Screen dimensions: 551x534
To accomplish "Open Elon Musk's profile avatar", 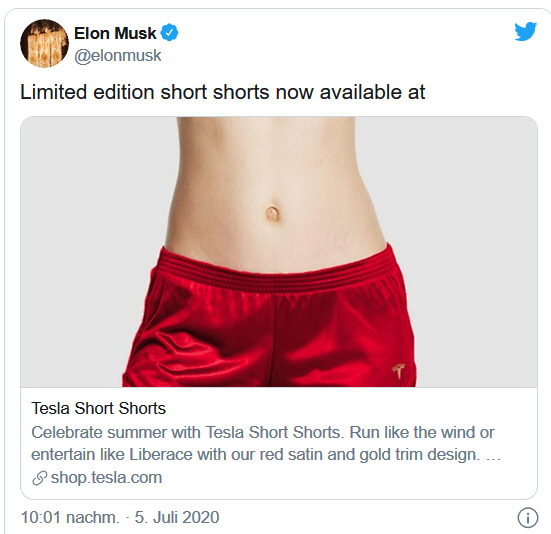I will coord(44,43).
